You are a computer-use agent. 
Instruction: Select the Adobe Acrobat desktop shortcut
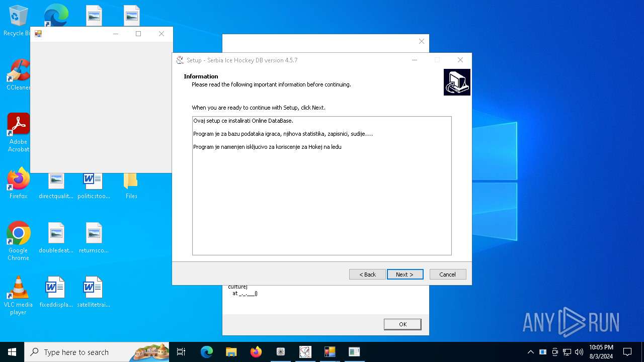(18, 132)
